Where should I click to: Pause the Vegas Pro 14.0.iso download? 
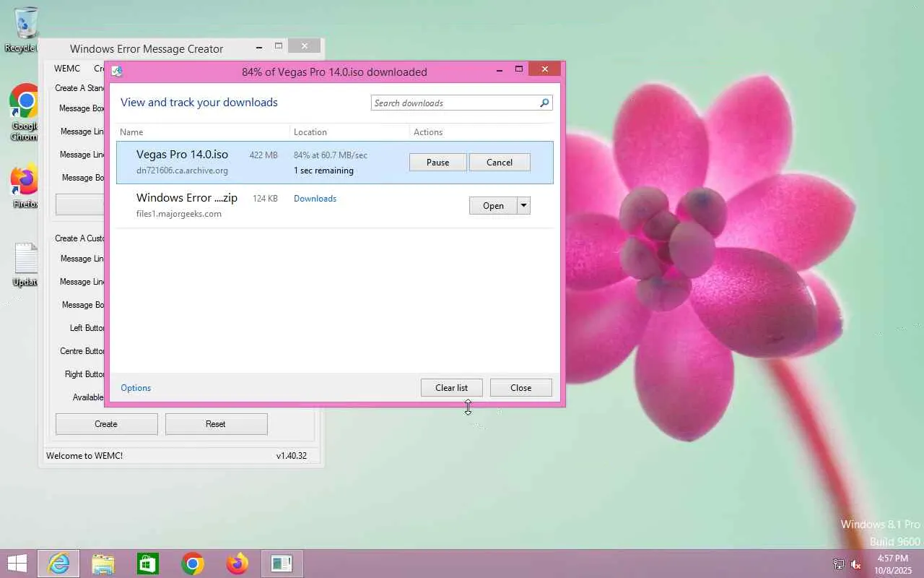(x=437, y=163)
